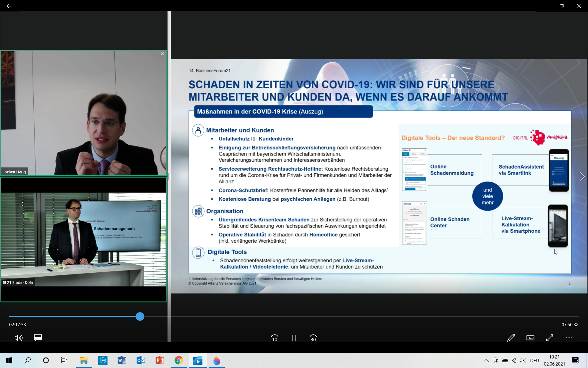Screen dimensions: 588x368
Task: Play video in mini view
Action: (530, 338)
